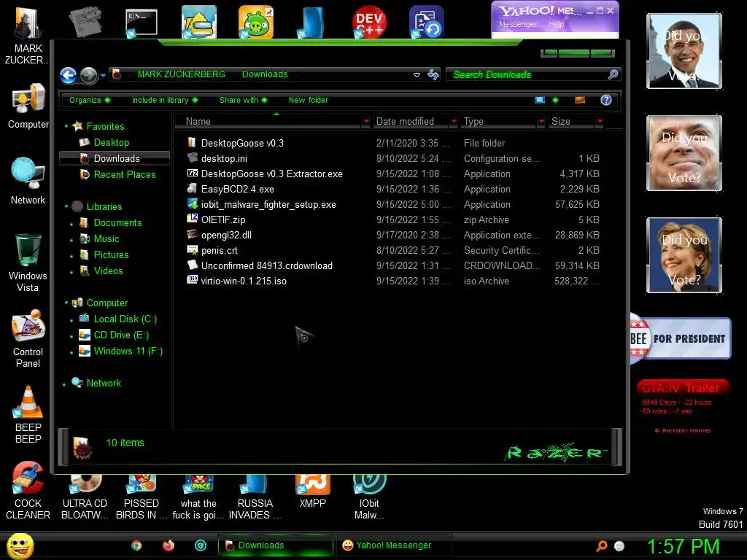747x560 pixels.
Task: Open the Size column filter dropdown
Action: pyautogui.click(x=600, y=122)
